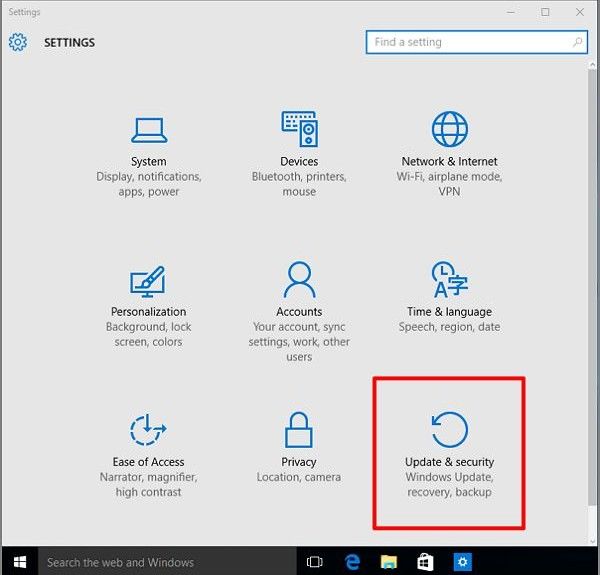The image size is (600, 575).
Task: Click the 'Personalization' label
Action: [148, 312]
